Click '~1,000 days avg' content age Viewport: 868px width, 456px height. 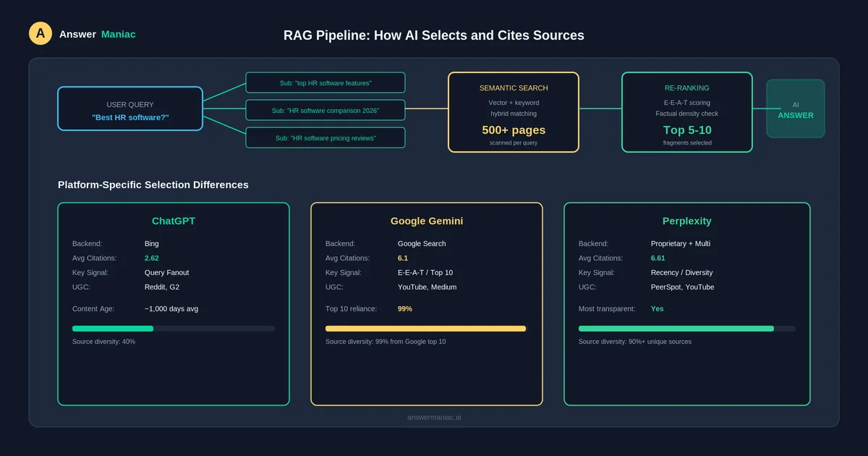171,309
